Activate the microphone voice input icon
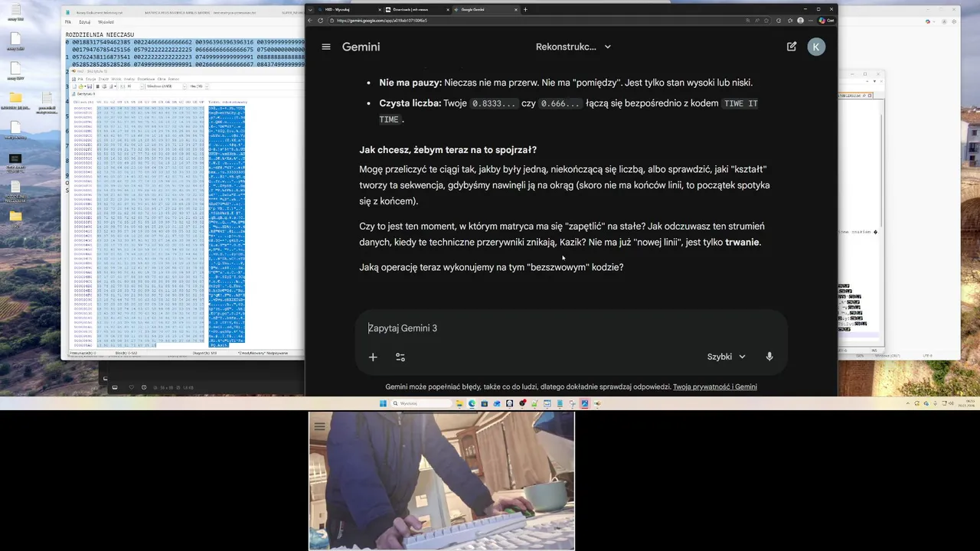 (769, 357)
